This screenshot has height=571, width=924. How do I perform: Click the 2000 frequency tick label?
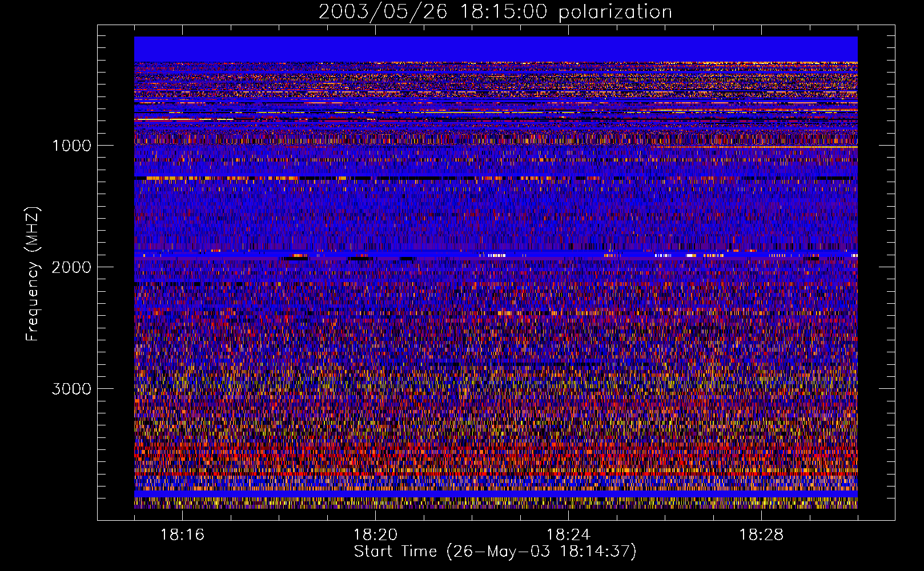(x=71, y=267)
